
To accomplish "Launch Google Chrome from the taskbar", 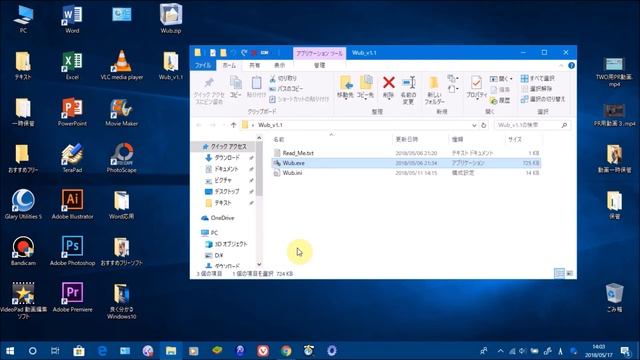I will pyautogui.click(x=286, y=351).
